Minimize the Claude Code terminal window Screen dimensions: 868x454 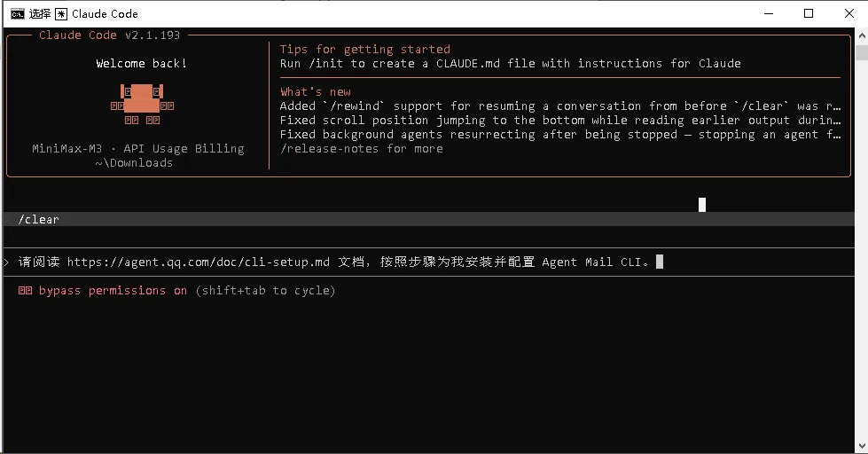[x=769, y=13]
